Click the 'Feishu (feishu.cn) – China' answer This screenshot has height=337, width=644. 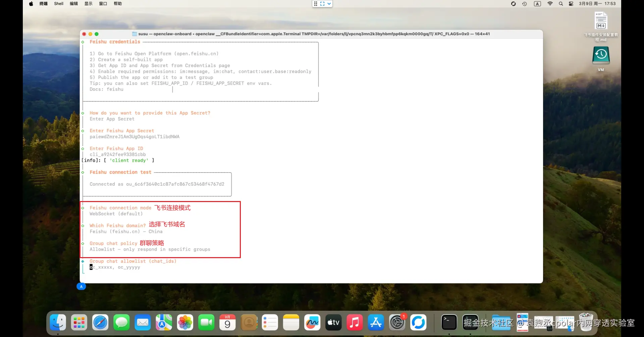click(126, 232)
